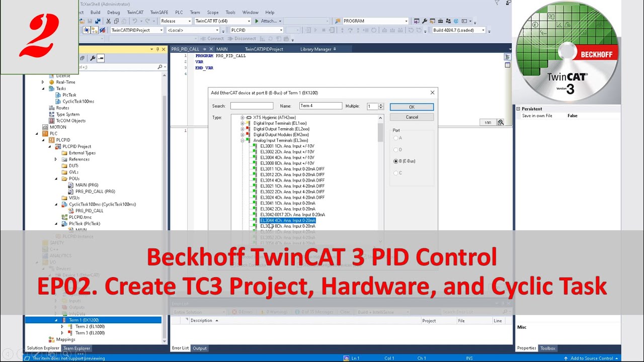The height and width of the screenshot is (362, 644).
Task: Select the DUTs folder
Action: pos(73,165)
